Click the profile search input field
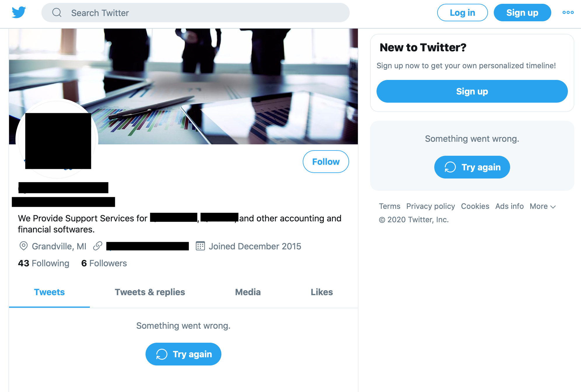The height and width of the screenshot is (392, 581). (195, 13)
